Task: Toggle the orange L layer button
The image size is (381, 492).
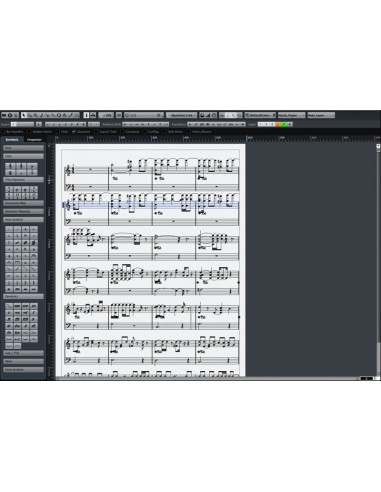Action: [278, 124]
